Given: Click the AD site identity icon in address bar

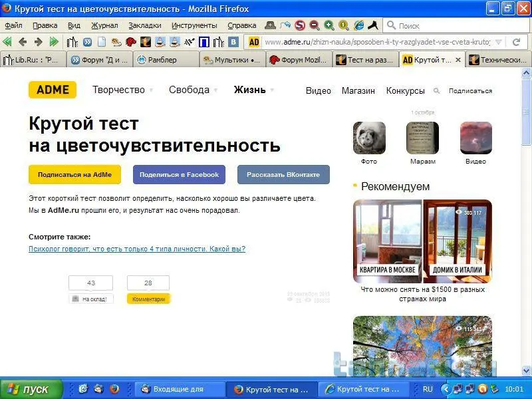Looking at the screenshot, I should [x=254, y=42].
